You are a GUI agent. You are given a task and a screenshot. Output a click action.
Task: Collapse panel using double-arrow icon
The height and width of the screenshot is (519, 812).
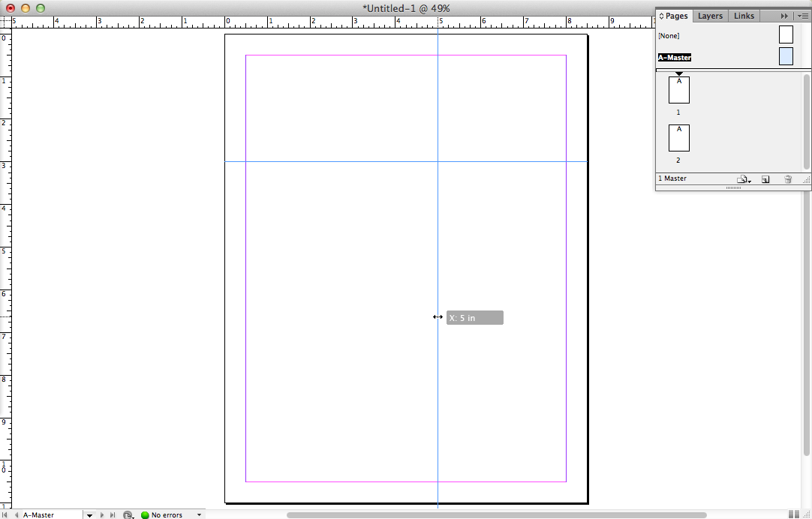[x=784, y=16]
